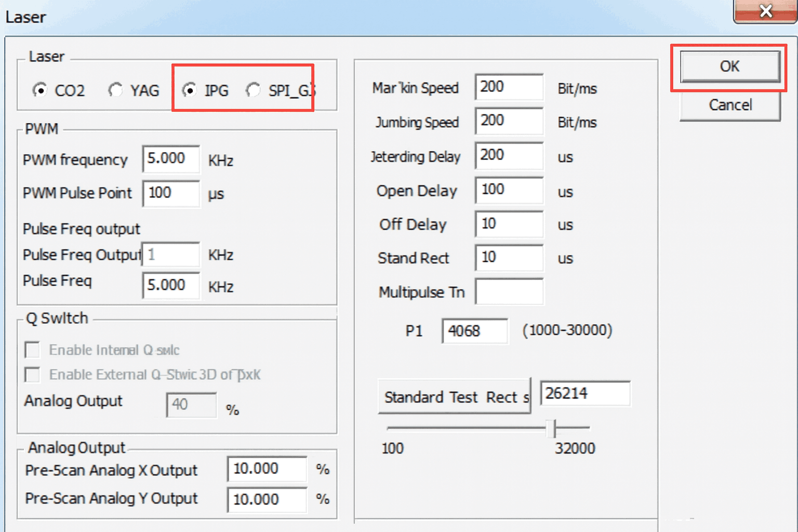Click the Open Delay input field
798x532 pixels.
coord(509,190)
